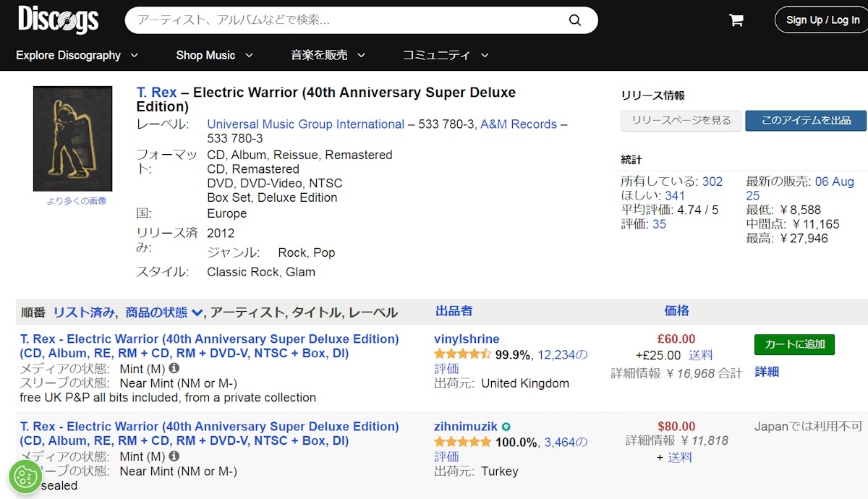Image resolution: width=868 pixels, height=499 pixels.
Task: Click the info icon beside second Mint (M)
Action: point(174,456)
